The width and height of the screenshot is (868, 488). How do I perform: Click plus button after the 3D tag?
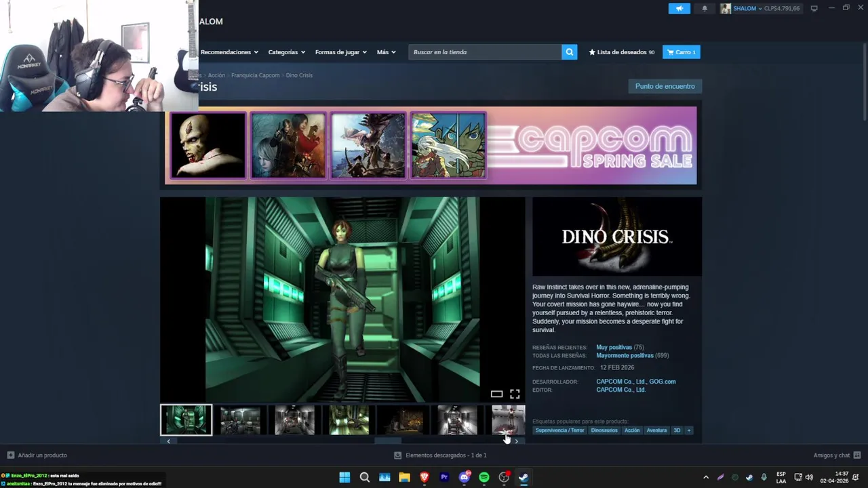click(688, 430)
